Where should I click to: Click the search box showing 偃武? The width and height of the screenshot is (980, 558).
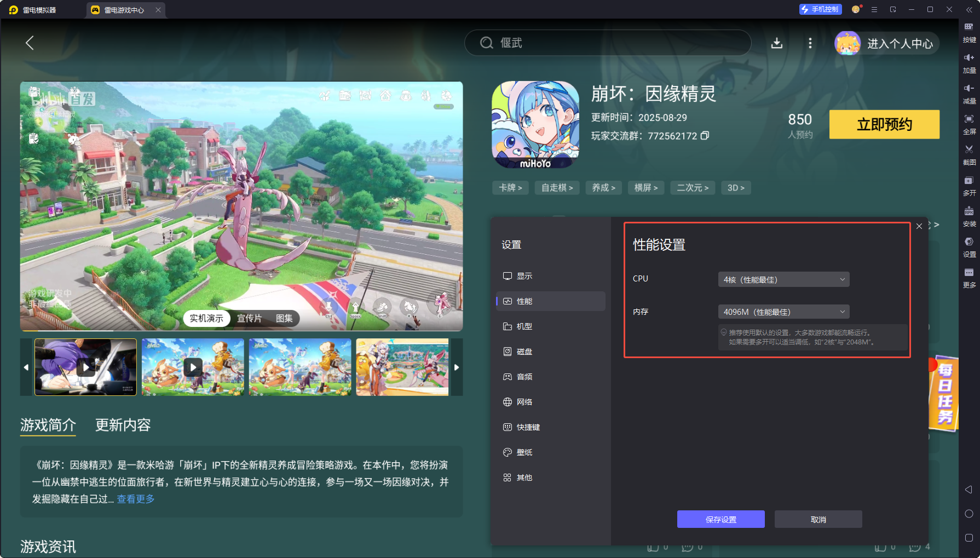(x=608, y=43)
